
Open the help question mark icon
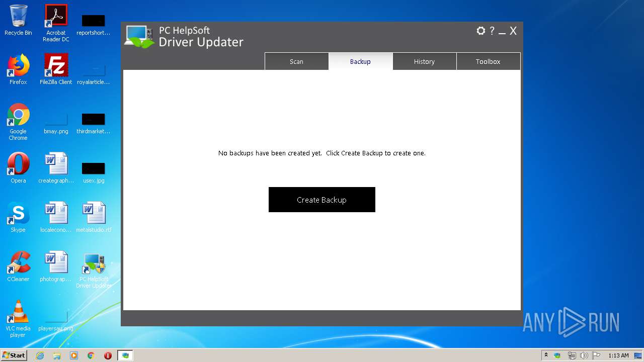tap(492, 31)
